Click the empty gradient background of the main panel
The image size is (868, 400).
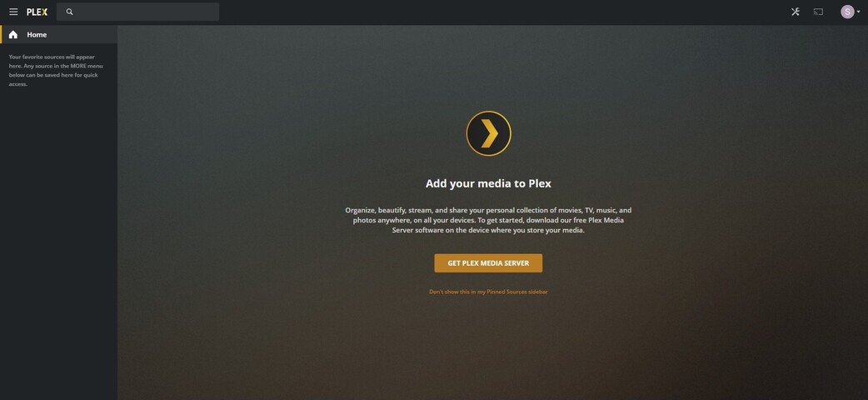pyautogui.click(x=720, y=332)
